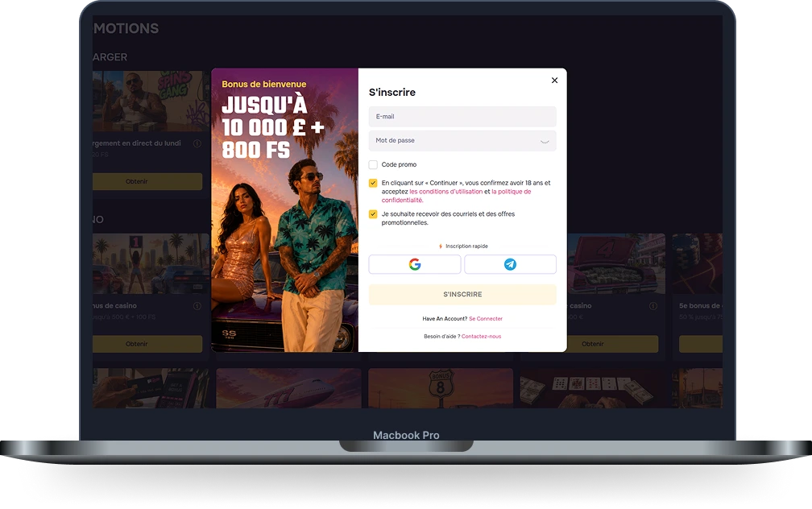This screenshot has height=509, width=812.
Task: Click info icon on left casino bonus card
Action: pos(197,306)
